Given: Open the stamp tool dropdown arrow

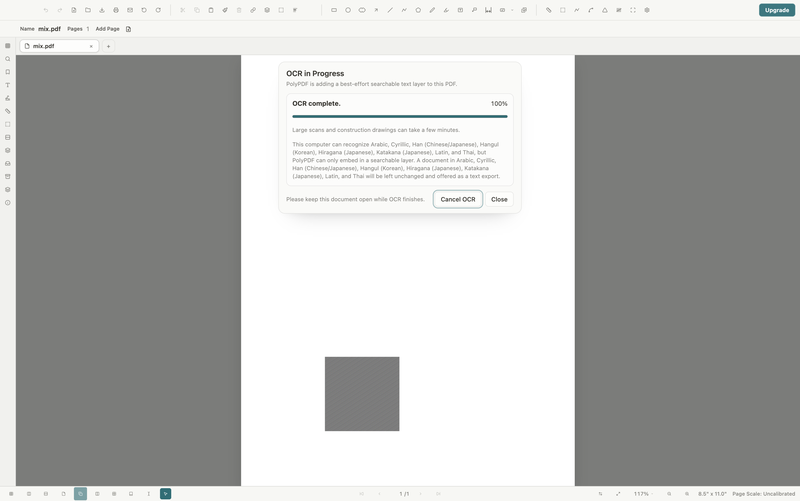Looking at the screenshot, I should (512, 10).
